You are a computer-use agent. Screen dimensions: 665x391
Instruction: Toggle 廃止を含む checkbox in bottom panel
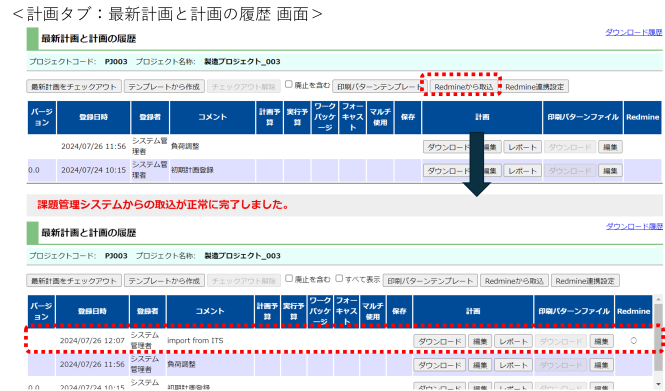[x=289, y=279]
